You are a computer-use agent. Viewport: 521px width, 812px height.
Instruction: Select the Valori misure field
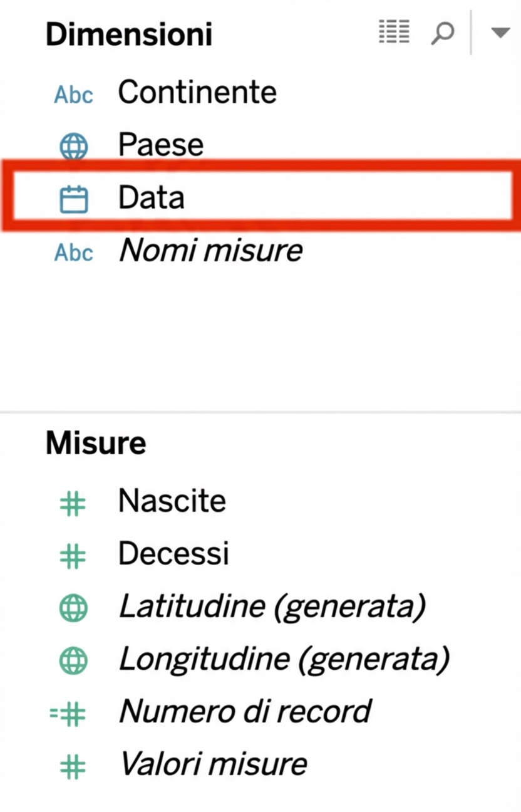click(x=213, y=764)
